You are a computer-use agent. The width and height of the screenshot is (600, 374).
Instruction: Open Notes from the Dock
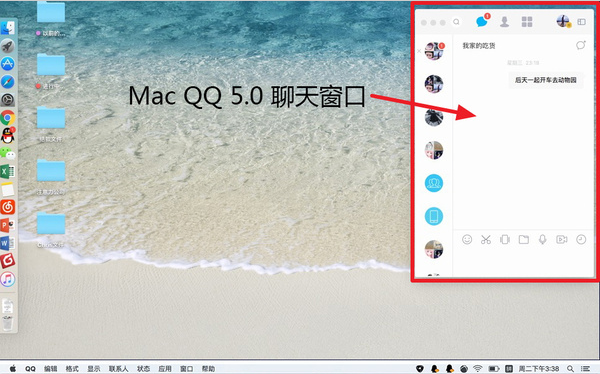7,189
